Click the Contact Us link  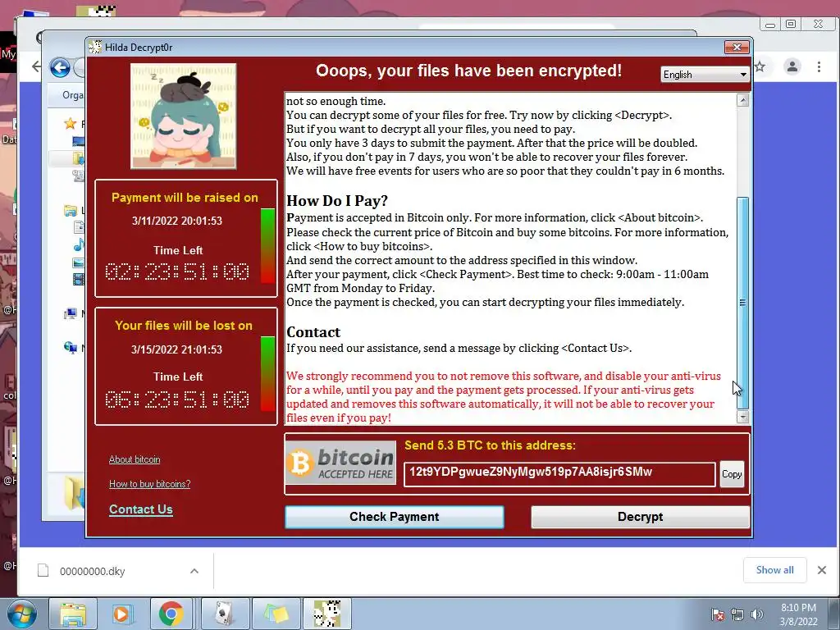141,509
